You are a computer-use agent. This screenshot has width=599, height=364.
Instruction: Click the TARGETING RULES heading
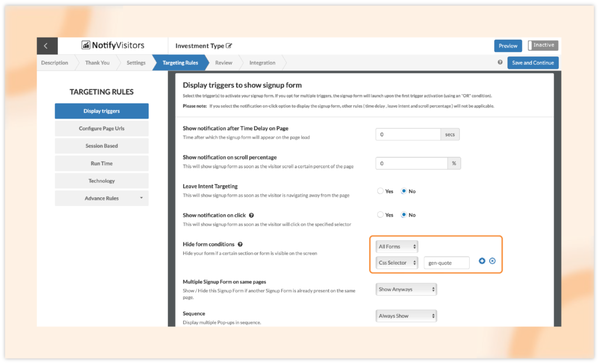point(102,92)
